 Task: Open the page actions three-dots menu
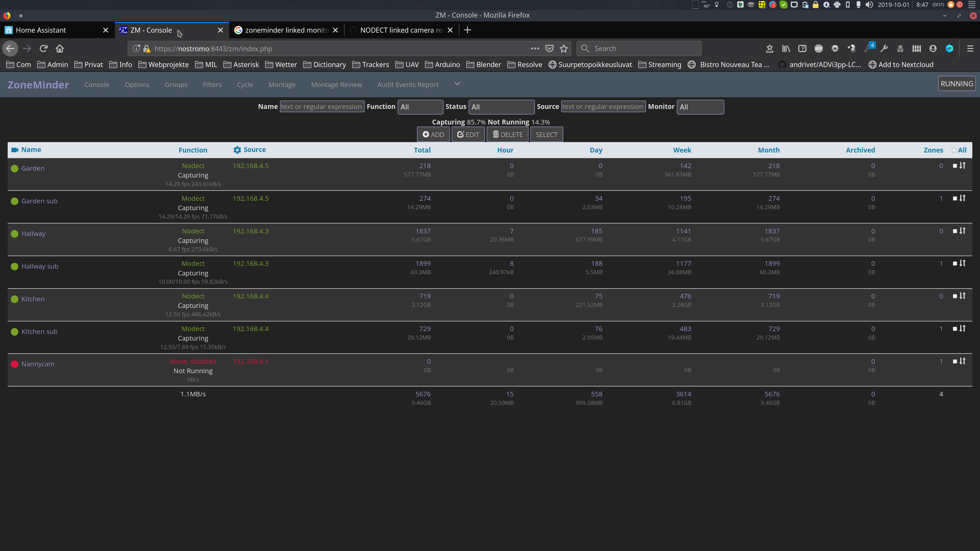[x=535, y=49]
